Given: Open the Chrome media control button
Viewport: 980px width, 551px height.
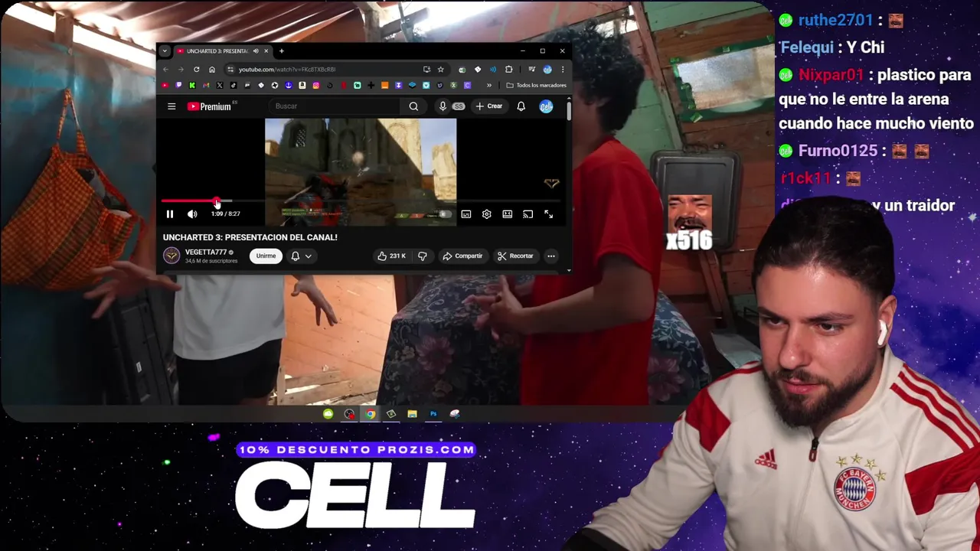Looking at the screenshot, I should pos(531,70).
